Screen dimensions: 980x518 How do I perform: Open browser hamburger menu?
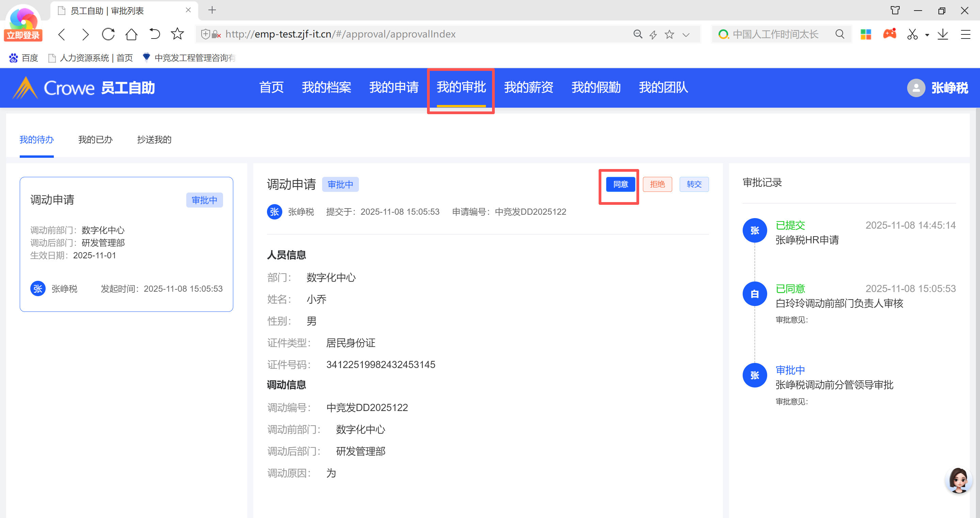pos(966,34)
